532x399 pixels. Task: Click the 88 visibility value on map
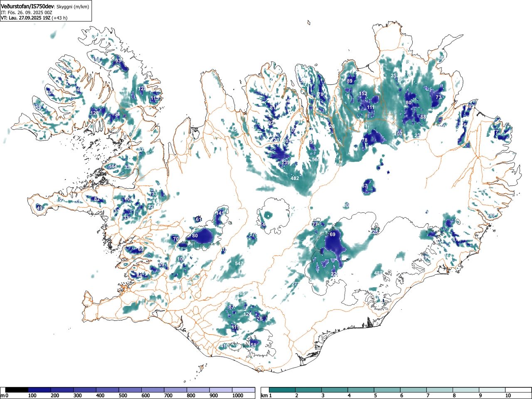423,117
